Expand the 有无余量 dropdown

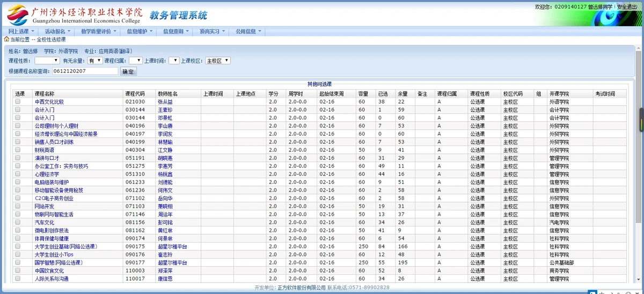click(x=94, y=61)
